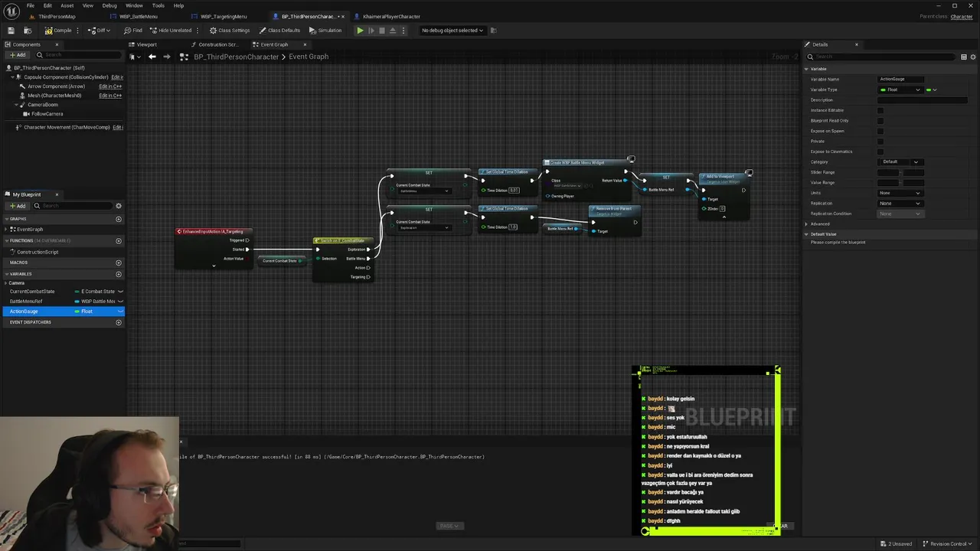Open Units dropdown
The height and width of the screenshot is (551, 980).
pyautogui.click(x=900, y=193)
